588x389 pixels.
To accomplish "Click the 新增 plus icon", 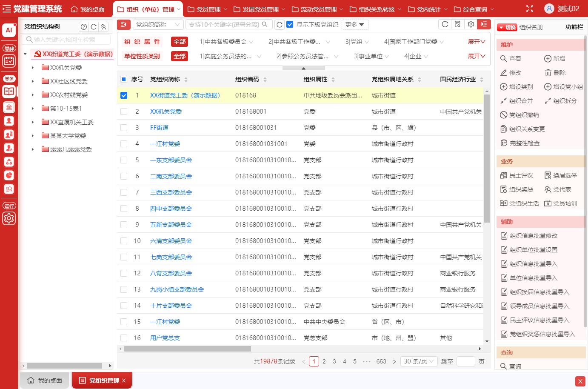I will pos(548,59).
